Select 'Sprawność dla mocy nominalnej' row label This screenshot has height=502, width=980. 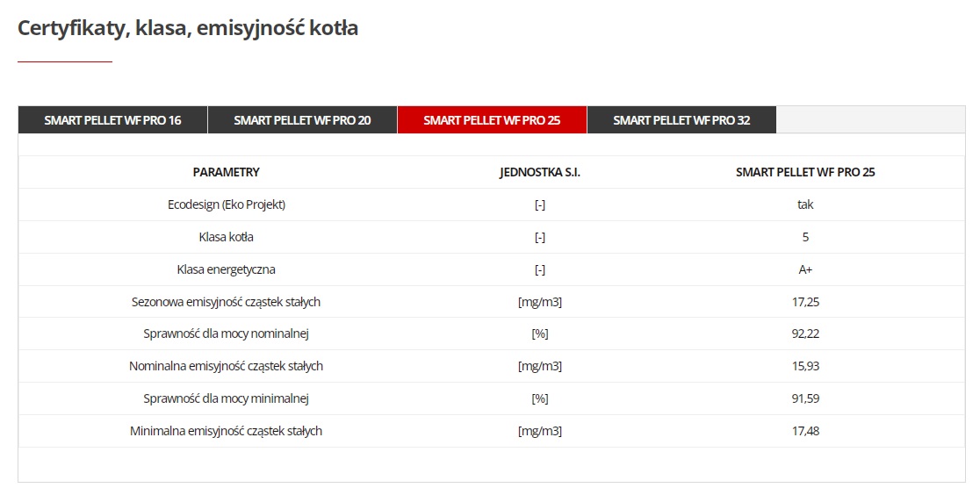[226, 333]
